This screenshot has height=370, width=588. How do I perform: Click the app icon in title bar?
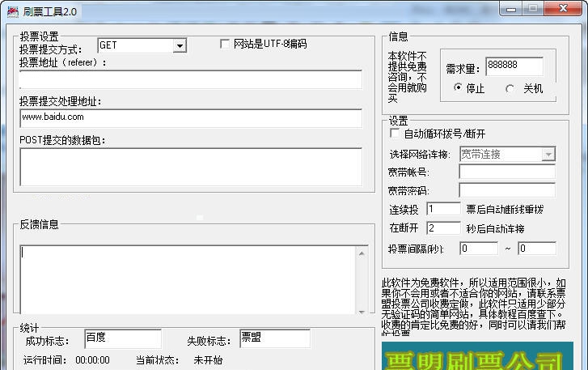point(12,11)
